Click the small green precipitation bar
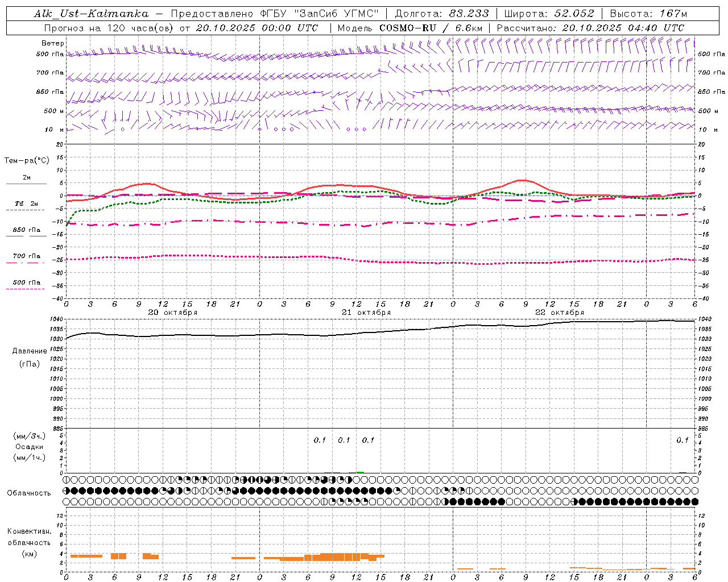The height and width of the screenshot is (582, 728). click(x=359, y=472)
